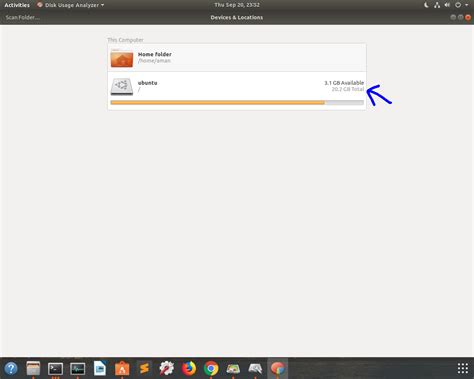Select the Home folder orange icon
The width and height of the screenshot is (474, 379).
122,58
